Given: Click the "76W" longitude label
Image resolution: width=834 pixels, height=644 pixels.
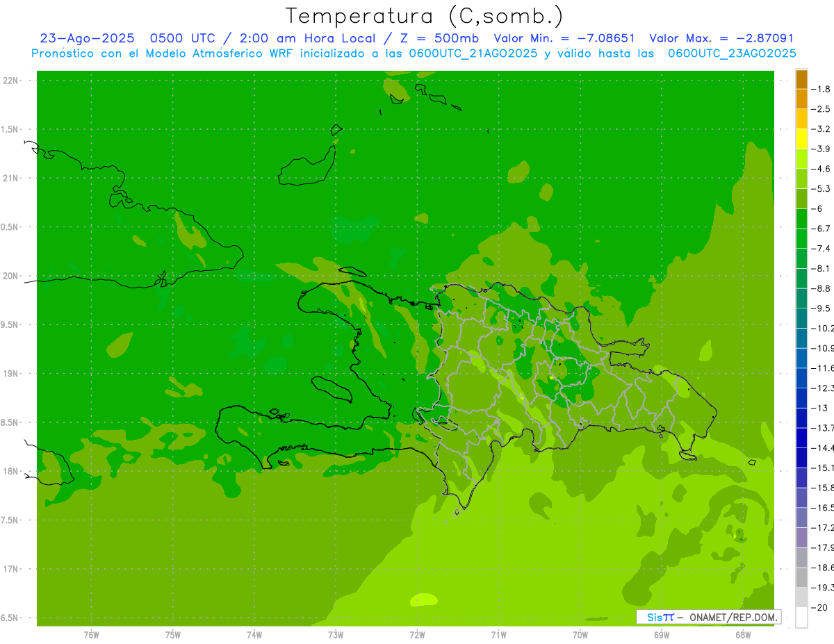Looking at the screenshot, I should 91,635.
